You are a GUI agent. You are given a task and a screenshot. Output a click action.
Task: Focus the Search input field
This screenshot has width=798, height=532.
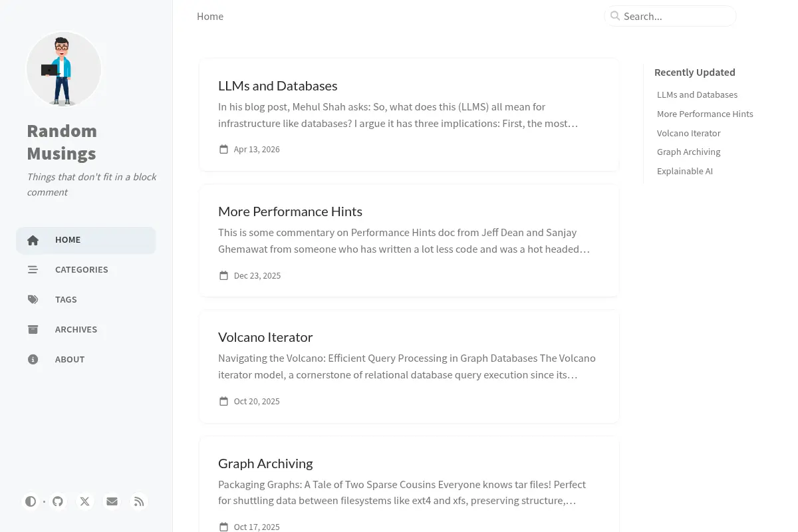click(670, 16)
